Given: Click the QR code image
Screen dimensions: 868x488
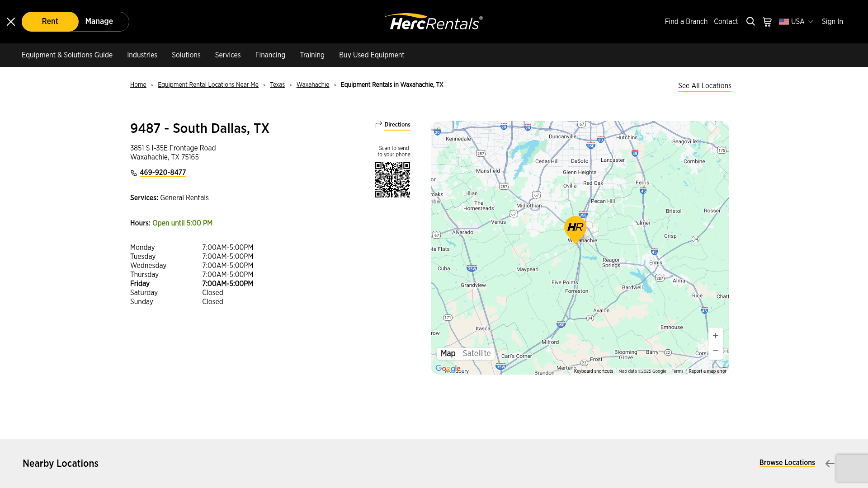Looking at the screenshot, I should tap(392, 180).
